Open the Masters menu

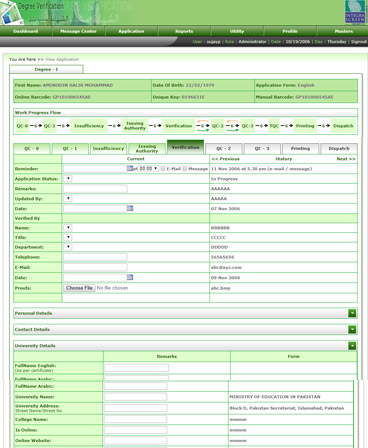pos(343,31)
